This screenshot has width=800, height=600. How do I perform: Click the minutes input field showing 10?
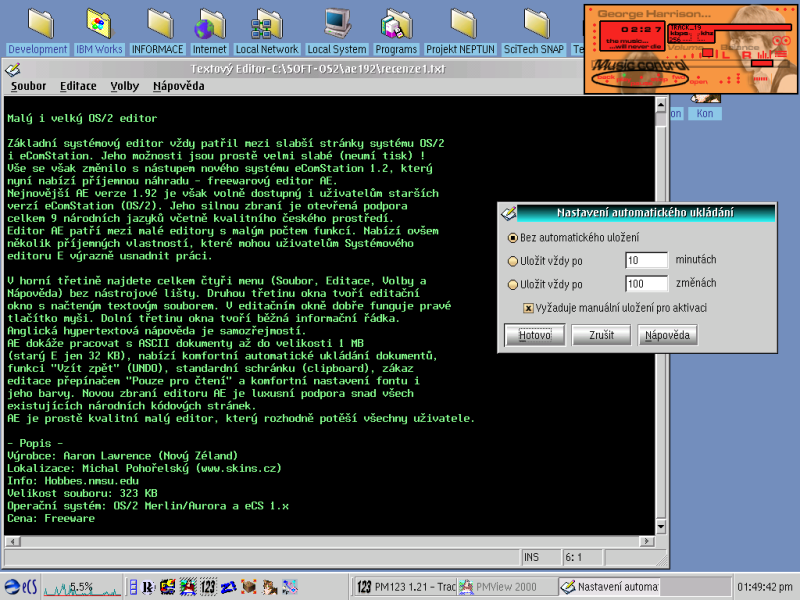pos(645,260)
